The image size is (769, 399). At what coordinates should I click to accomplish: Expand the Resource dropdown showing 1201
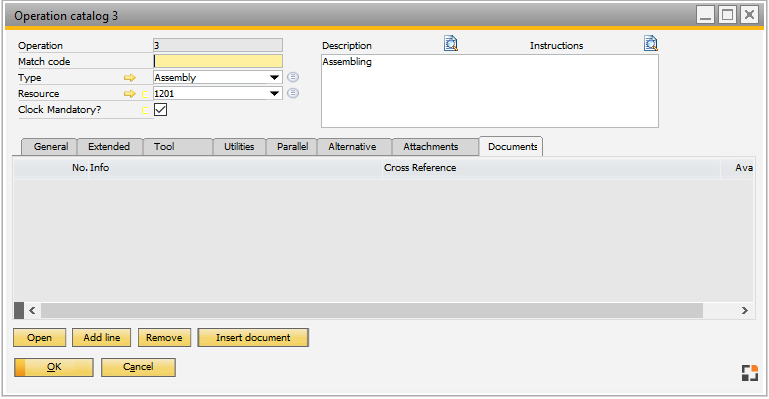tap(275, 94)
